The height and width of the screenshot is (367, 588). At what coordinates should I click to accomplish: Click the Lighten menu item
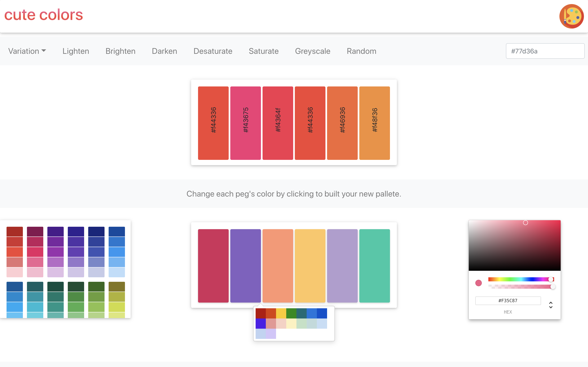[x=76, y=51]
